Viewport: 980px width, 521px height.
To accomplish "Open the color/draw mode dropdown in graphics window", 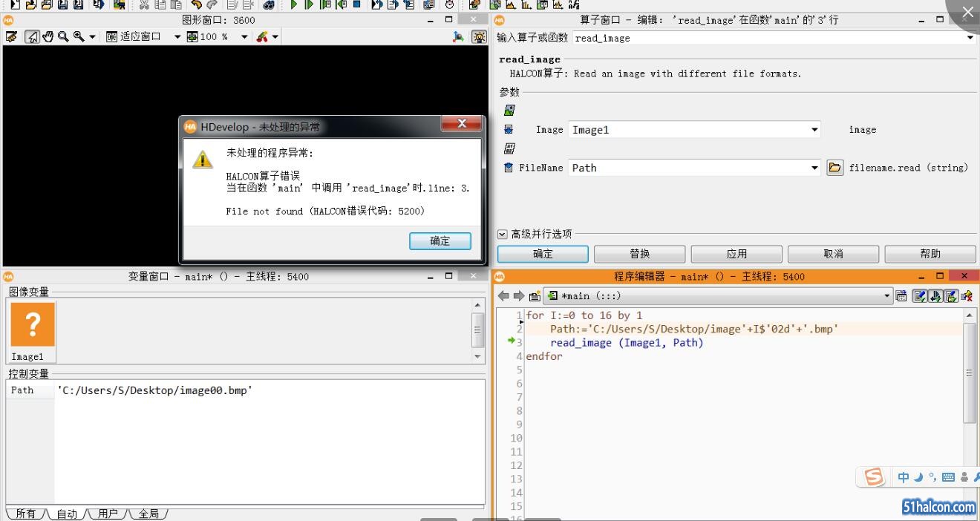I will pos(275,36).
